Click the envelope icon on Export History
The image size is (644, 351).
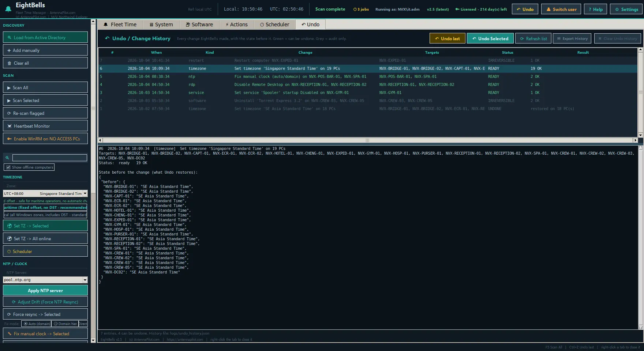pyautogui.click(x=559, y=39)
